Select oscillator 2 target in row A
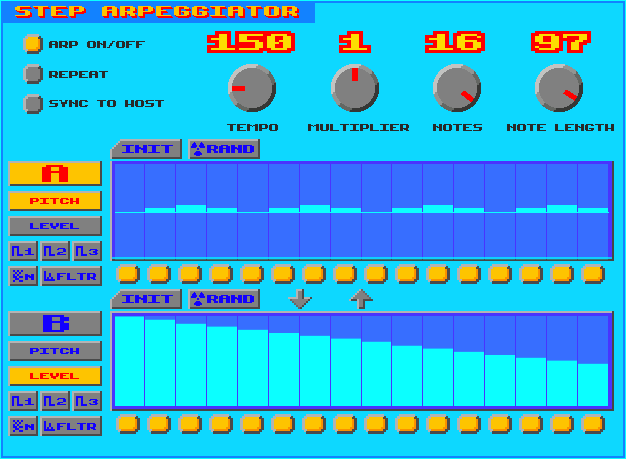This screenshot has width=626, height=459. 55,251
